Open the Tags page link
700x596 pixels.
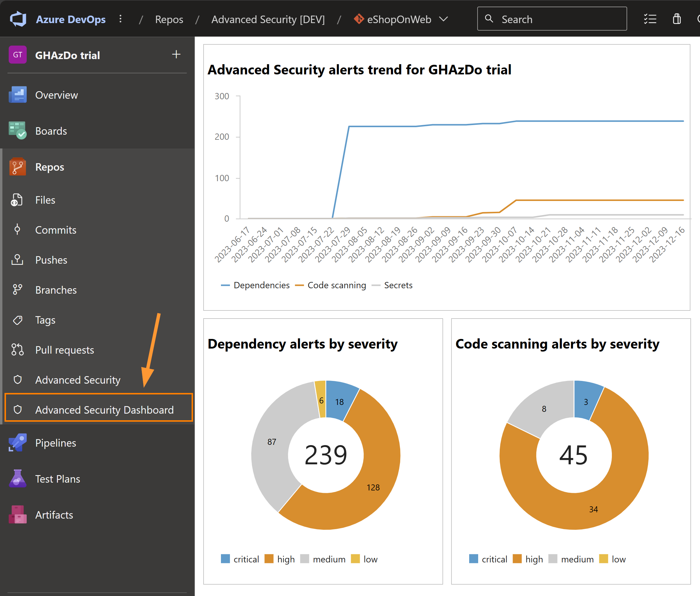coord(45,320)
